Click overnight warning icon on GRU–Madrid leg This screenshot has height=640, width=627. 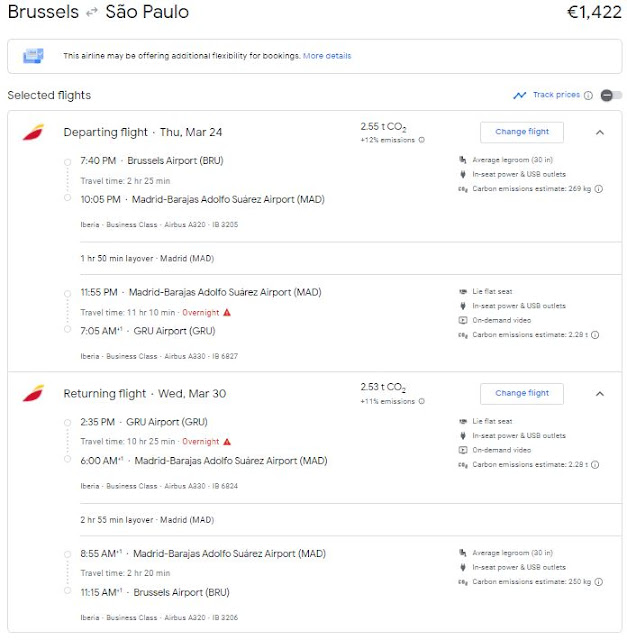pyautogui.click(x=227, y=441)
